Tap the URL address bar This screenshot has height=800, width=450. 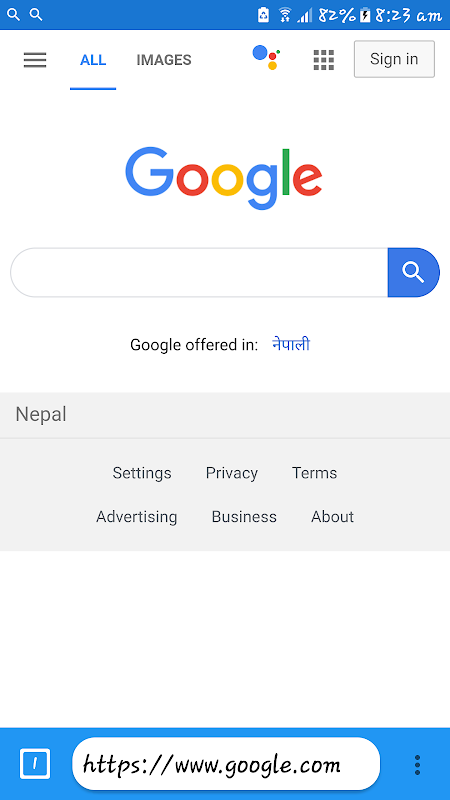(226, 764)
